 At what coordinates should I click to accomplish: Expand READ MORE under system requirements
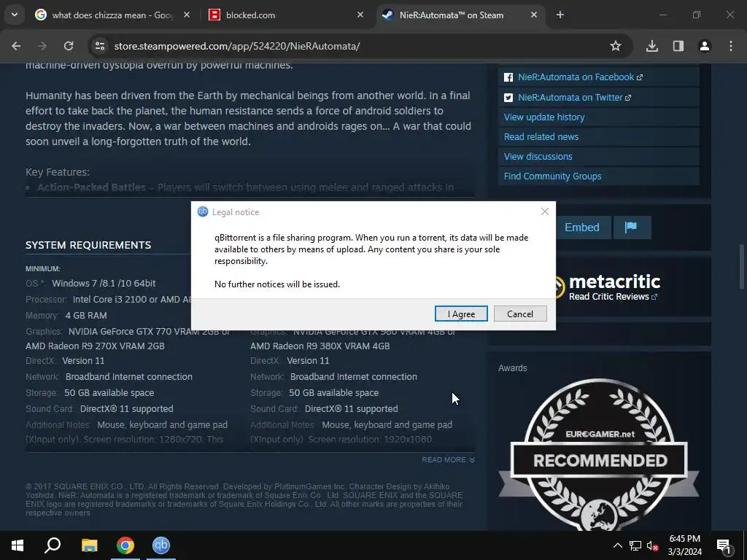pos(449,460)
